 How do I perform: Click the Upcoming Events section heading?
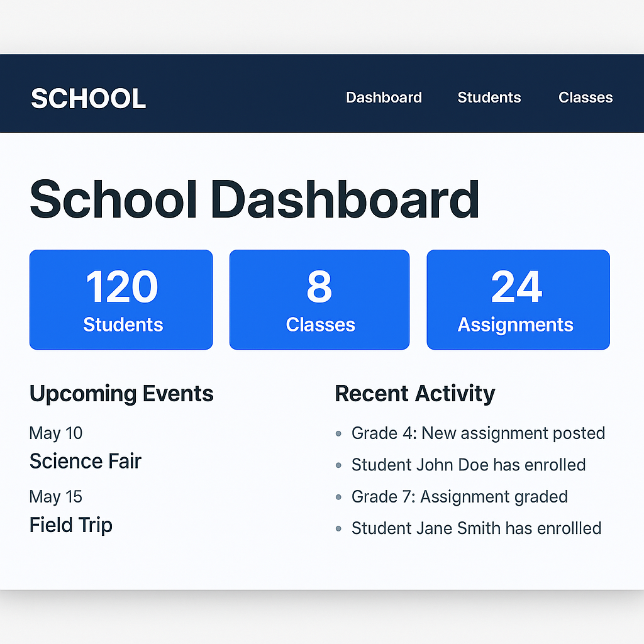click(121, 394)
